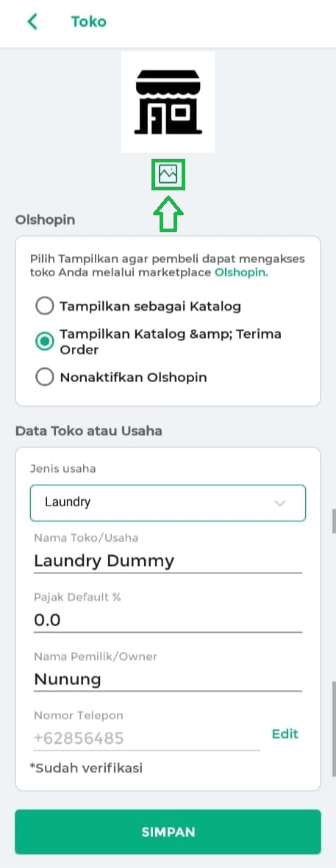Tap the SIMPAN button
The image size is (336, 868).
[x=168, y=832]
